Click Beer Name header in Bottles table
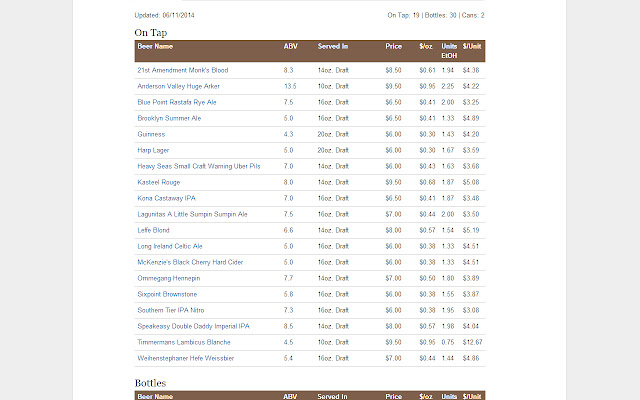 tap(155, 396)
